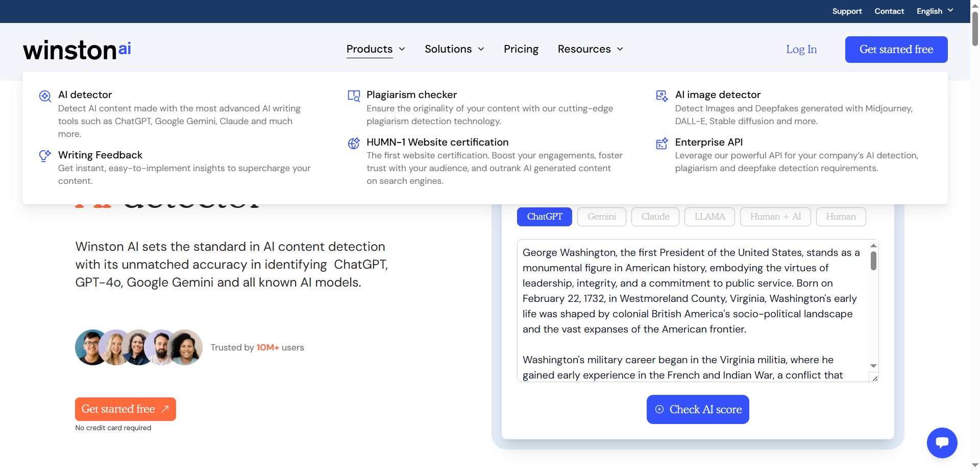Click the Log In link
Screen dimensions: 980x471
[x=801, y=50]
